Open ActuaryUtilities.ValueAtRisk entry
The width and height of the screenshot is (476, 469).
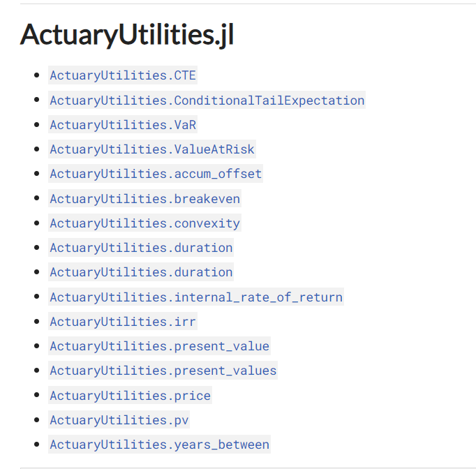click(x=152, y=149)
